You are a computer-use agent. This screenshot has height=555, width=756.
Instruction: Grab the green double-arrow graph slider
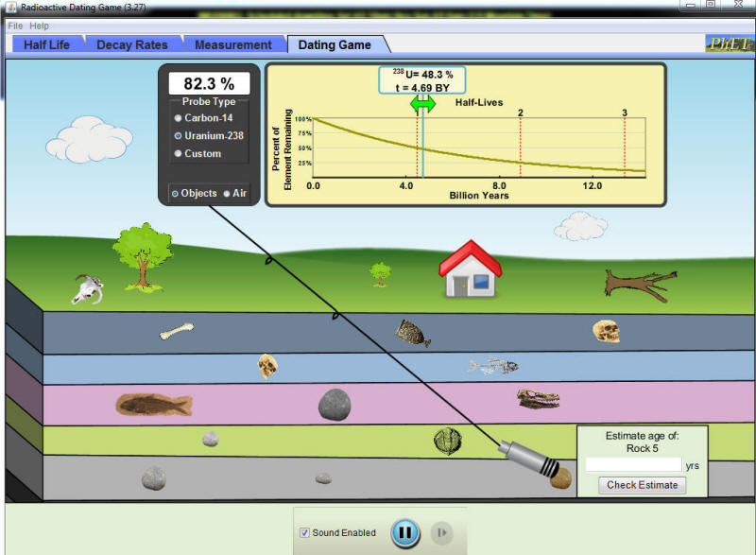pyautogui.click(x=422, y=103)
